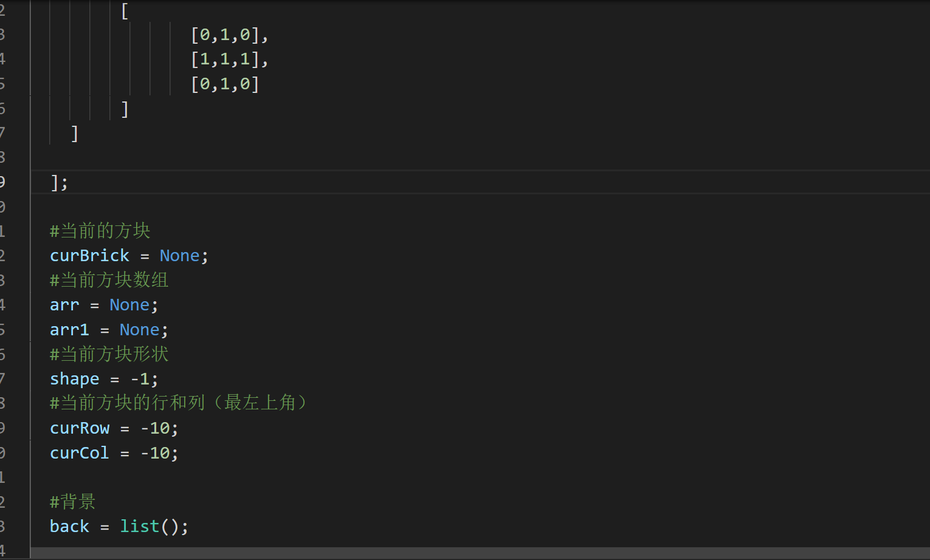Click the horizontal scrollbar at the editor bottom

[x=480, y=553]
